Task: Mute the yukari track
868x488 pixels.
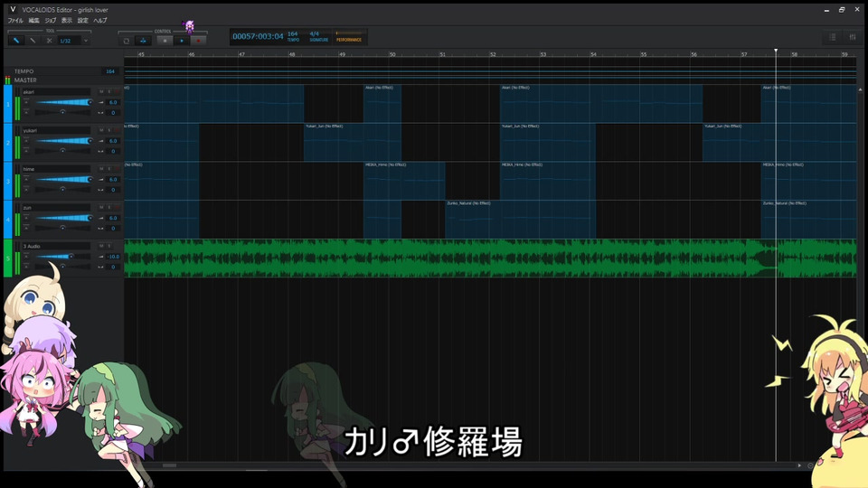Action: point(101,130)
